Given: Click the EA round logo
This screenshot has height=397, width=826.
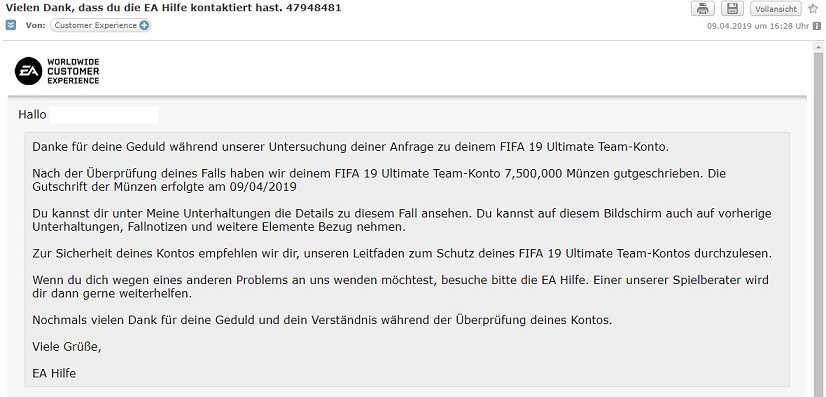Looking at the screenshot, I should click(28, 71).
